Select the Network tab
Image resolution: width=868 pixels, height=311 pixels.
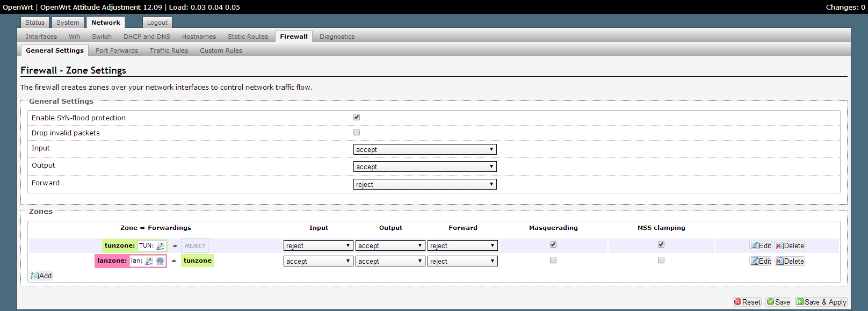(x=106, y=23)
